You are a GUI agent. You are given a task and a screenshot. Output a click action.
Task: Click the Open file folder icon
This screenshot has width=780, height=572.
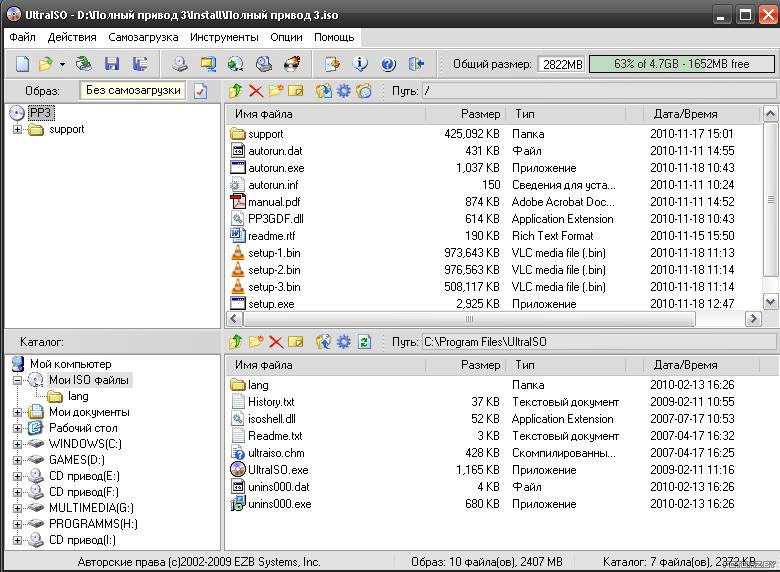[45, 64]
